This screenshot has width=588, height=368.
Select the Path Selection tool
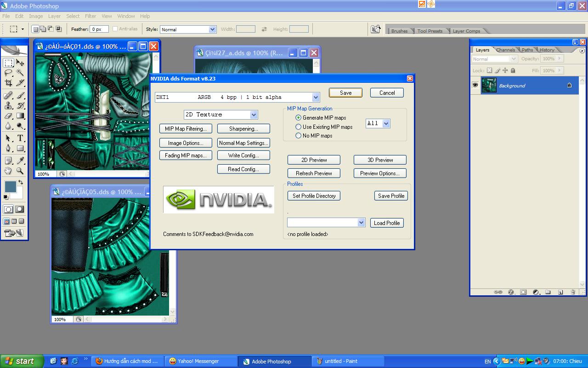click(8, 138)
